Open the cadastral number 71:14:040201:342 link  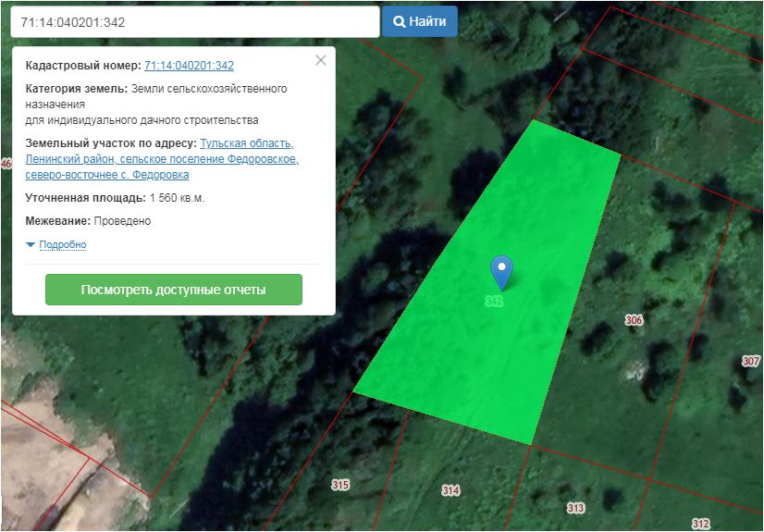189,66
